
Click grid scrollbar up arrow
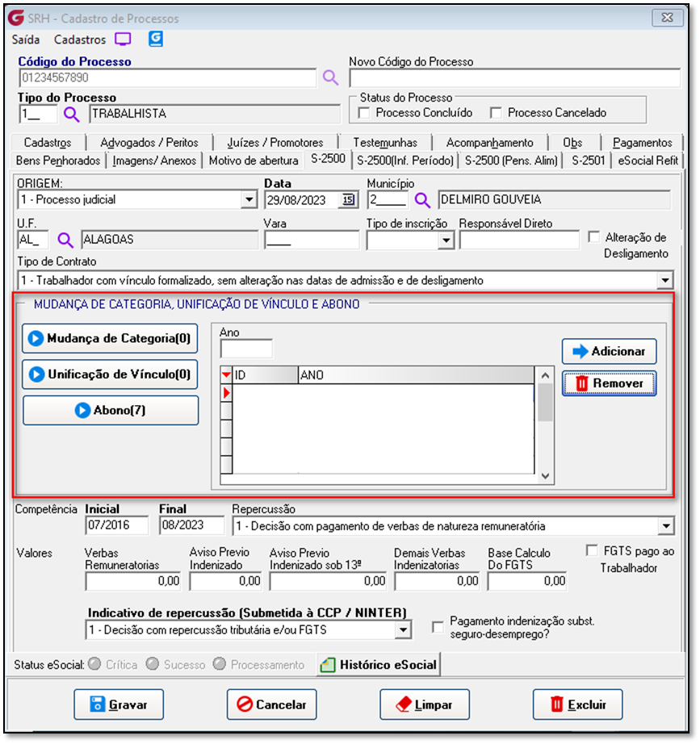(x=545, y=375)
